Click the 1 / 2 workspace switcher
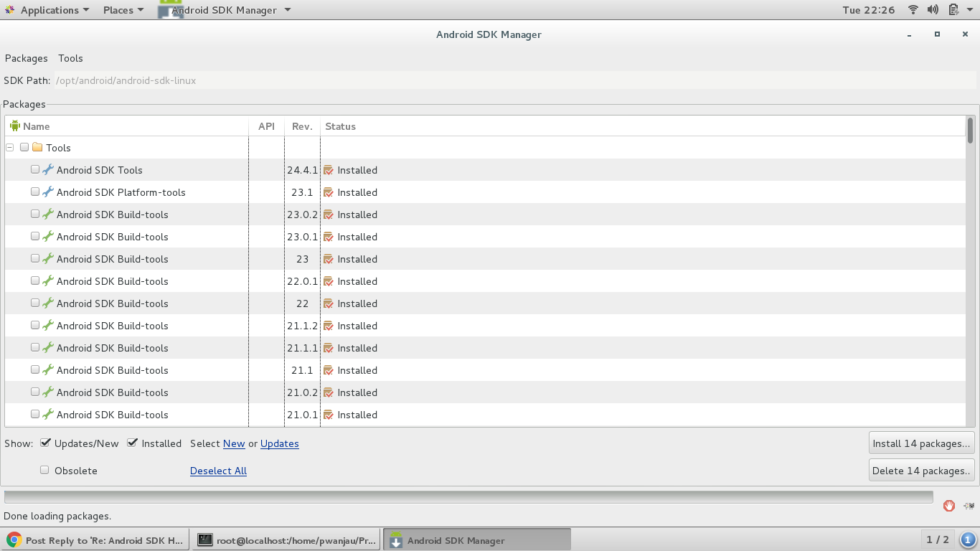Screen dimensions: 980x551 click(x=937, y=540)
